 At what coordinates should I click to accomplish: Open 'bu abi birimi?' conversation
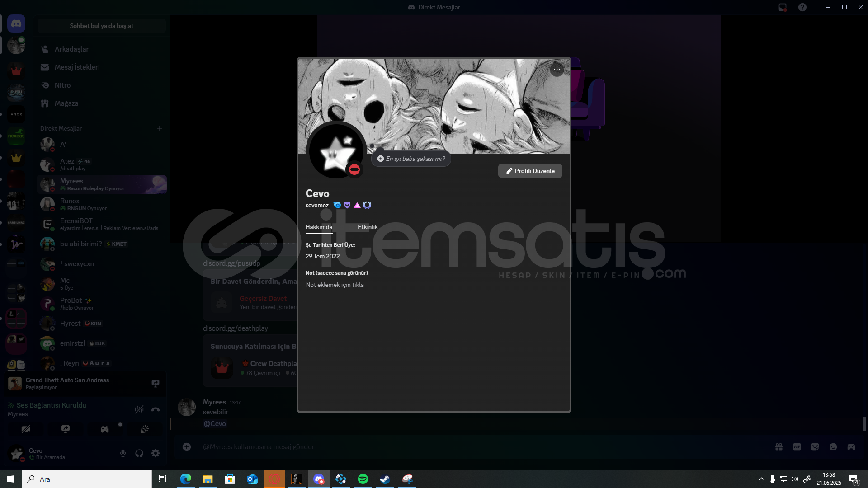pyautogui.click(x=102, y=244)
